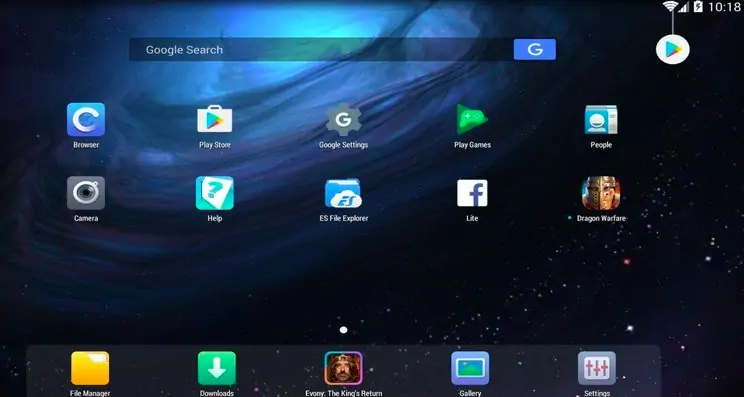Open the Camera app
The height and width of the screenshot is (397, 744).
pyautogui.click(x=86, y=193)
